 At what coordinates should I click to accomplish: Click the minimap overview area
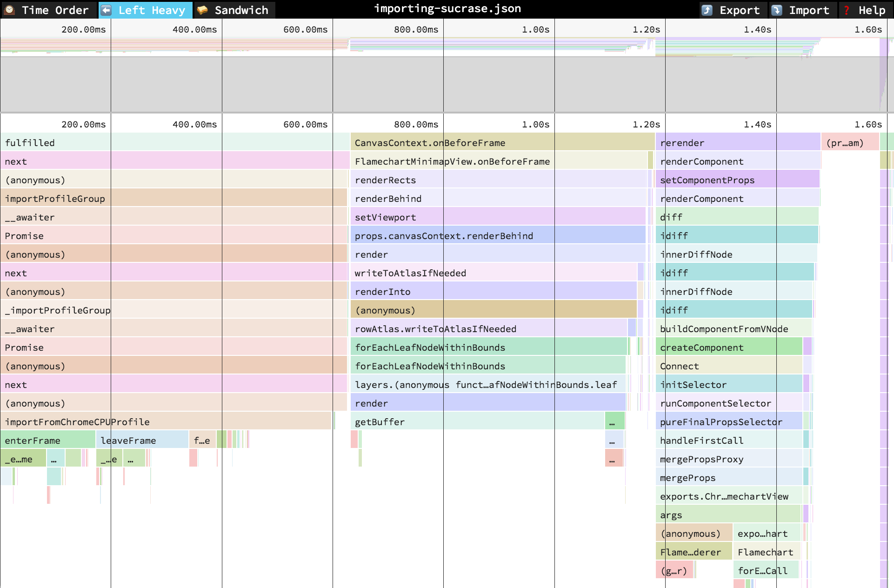(447, 74)
